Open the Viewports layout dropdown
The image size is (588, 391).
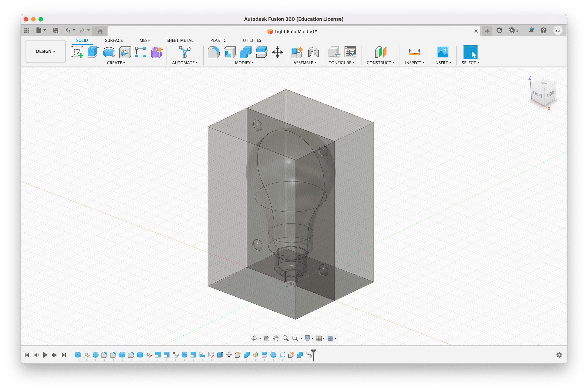(x=332, y=339)
